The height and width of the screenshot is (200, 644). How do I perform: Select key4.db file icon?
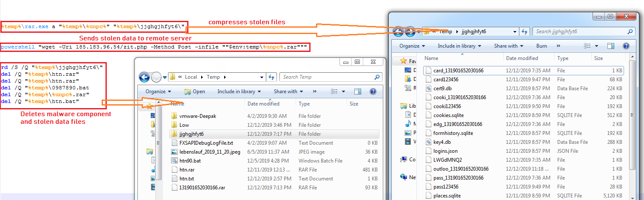pos(428,142)
